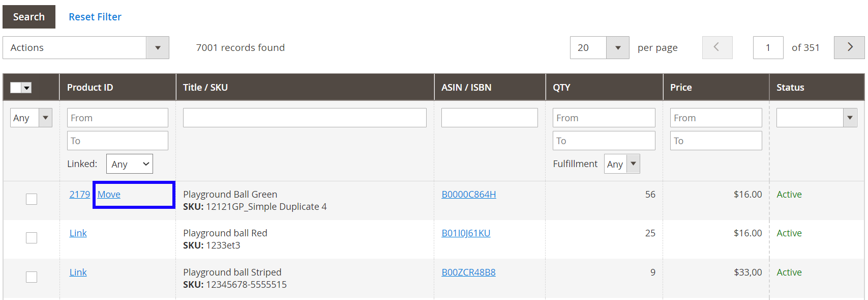Open the header mass-select dropdown arrow
Screen dimensions: 868x300
(27, 88)
